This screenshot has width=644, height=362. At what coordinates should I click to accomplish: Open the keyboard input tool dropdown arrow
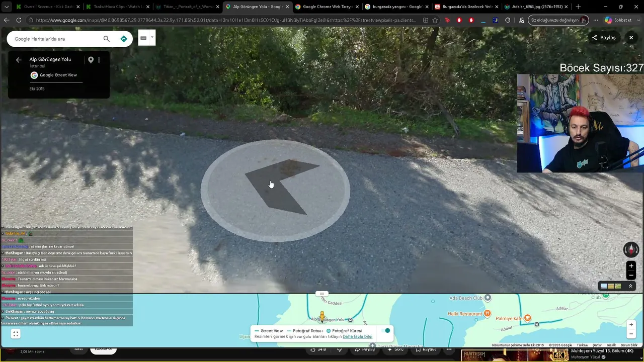coord(152,37)
